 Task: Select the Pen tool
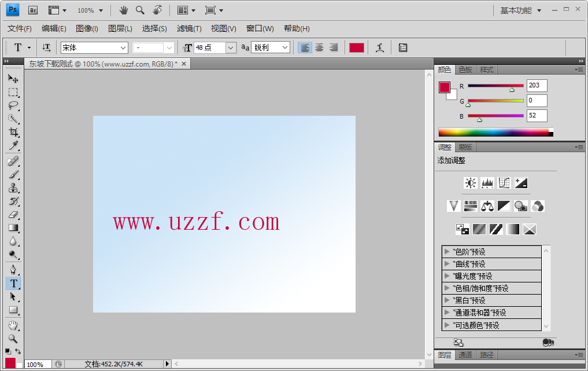[x=13, y=270]
